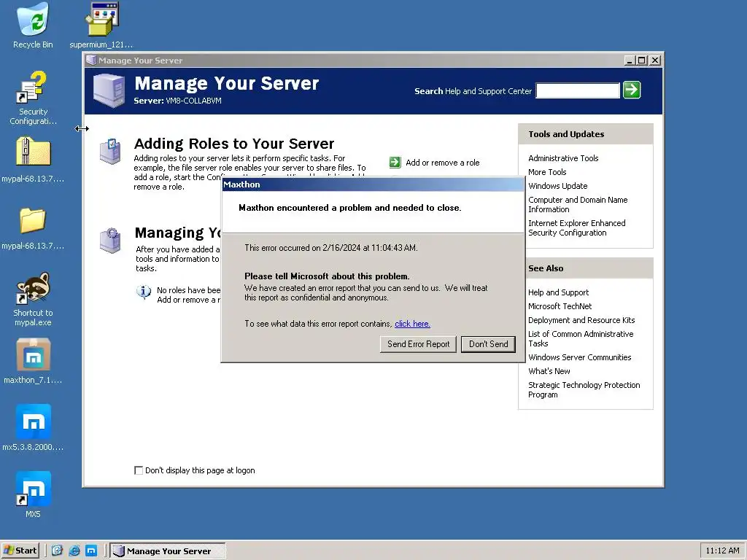Screen dimensions: 747x560
Task: Click the first quick launch icon
Action: pyautogui.click(x=57, y=551)
